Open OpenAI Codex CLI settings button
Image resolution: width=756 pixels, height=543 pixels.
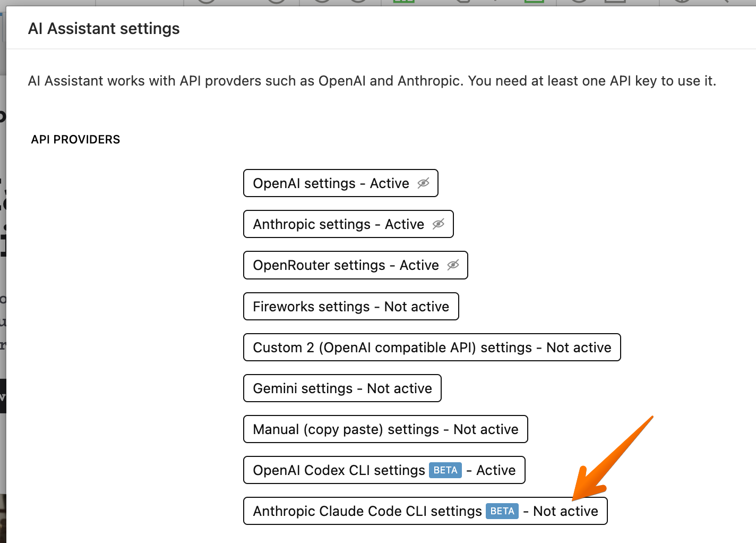tap(339, 470)
